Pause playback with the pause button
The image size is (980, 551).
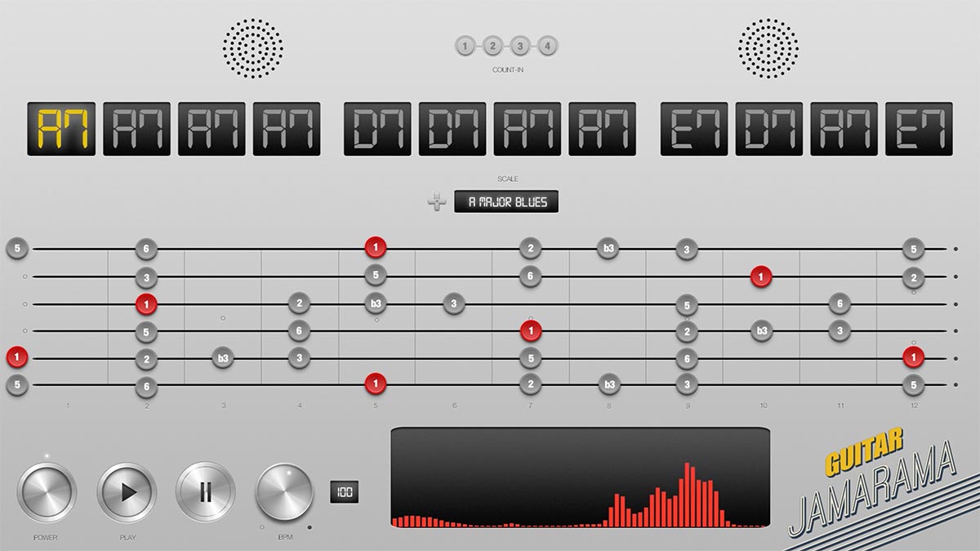206,491
